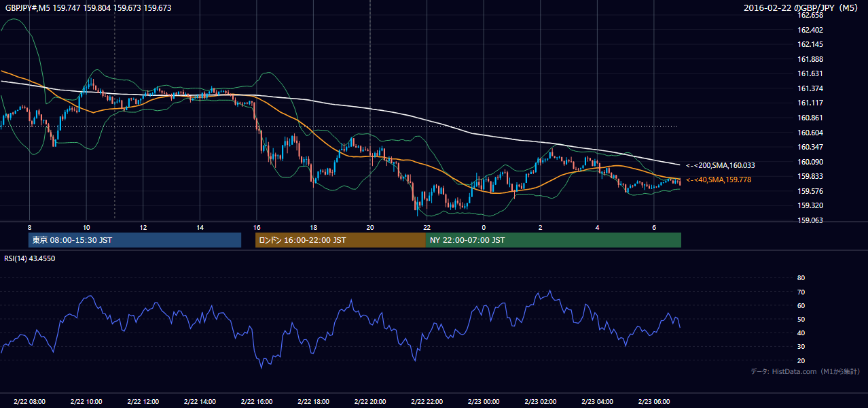Click the bottom time label 2/22 20:00
Viewport: 868px width, 408px height.
coord(370,402)
